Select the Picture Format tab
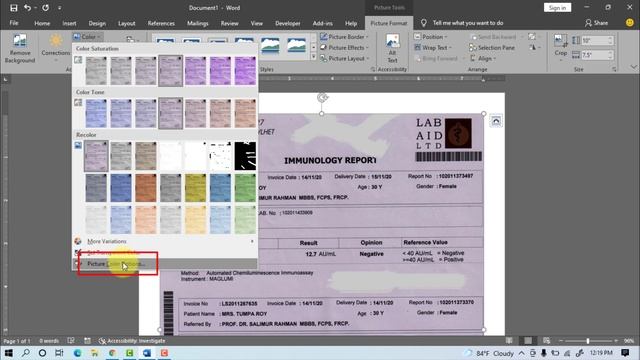 389,23
